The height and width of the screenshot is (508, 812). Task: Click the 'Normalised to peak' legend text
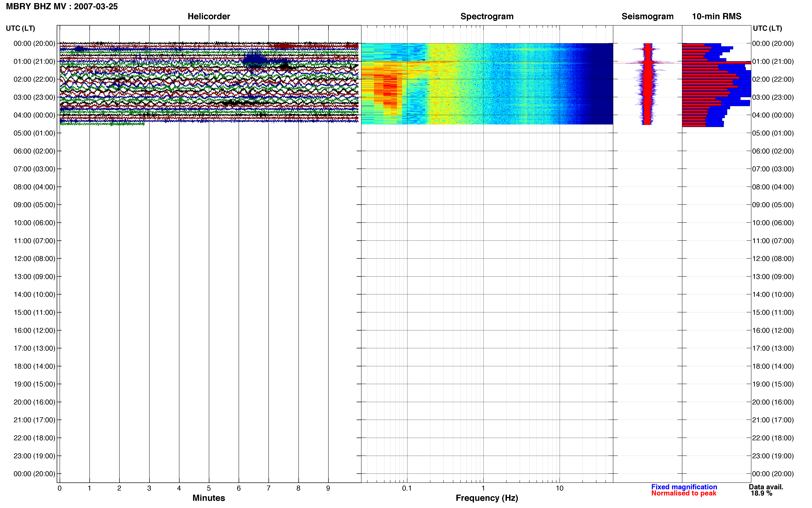tap(684, 493)
